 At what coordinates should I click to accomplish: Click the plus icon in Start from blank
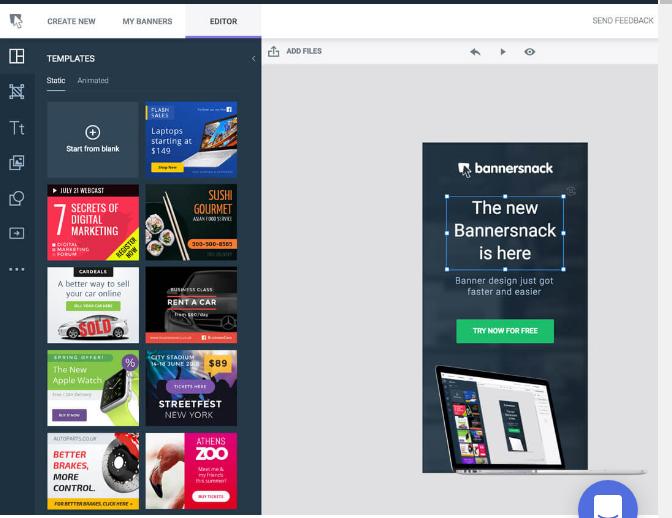pos(93,132)
